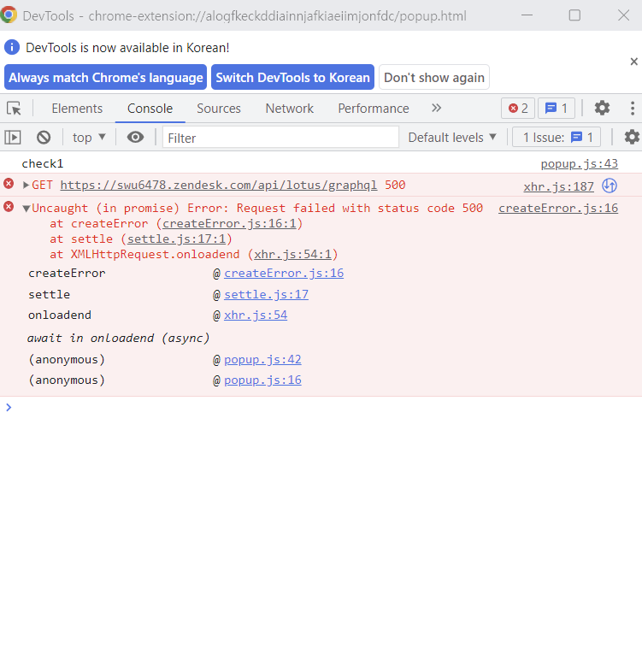Click the blue message count badge
This screenshot has height=672, width=642.
(557, 108)
